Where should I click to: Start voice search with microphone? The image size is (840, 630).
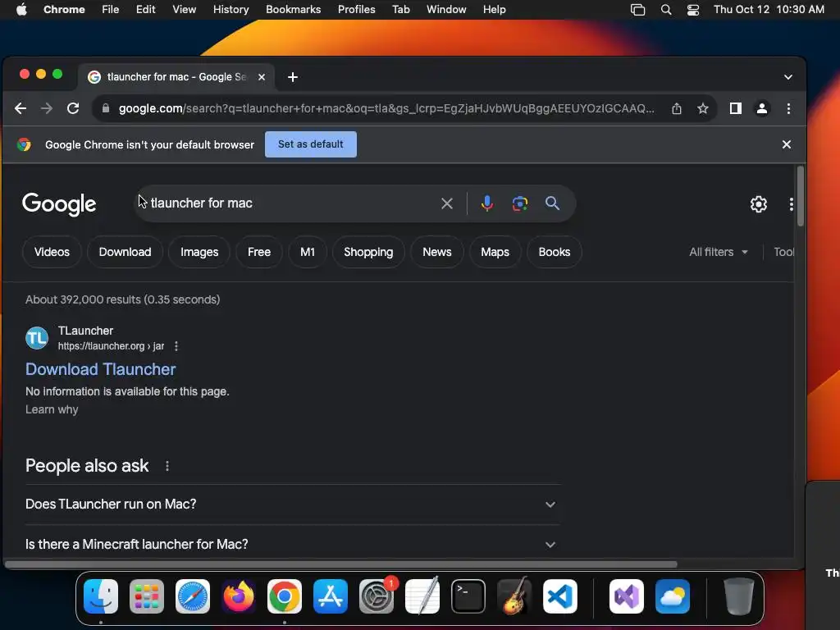(x=487, y=203)
